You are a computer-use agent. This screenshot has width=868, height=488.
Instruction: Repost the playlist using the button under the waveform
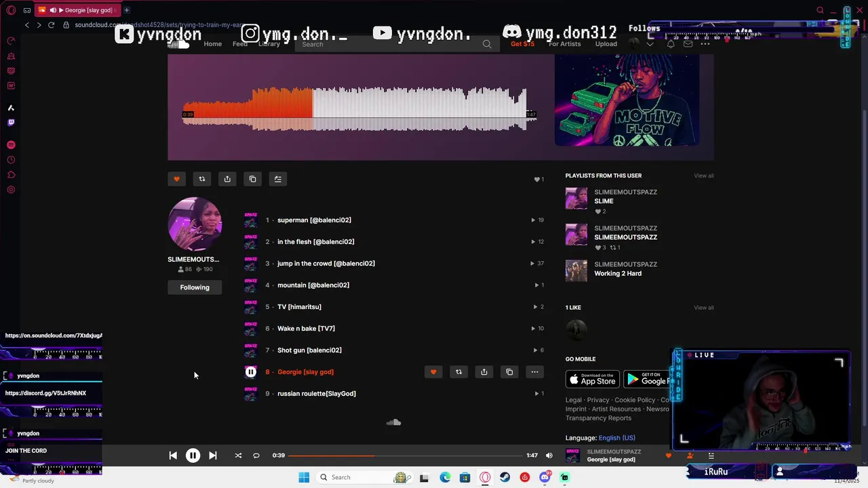(x=201, y=179)
